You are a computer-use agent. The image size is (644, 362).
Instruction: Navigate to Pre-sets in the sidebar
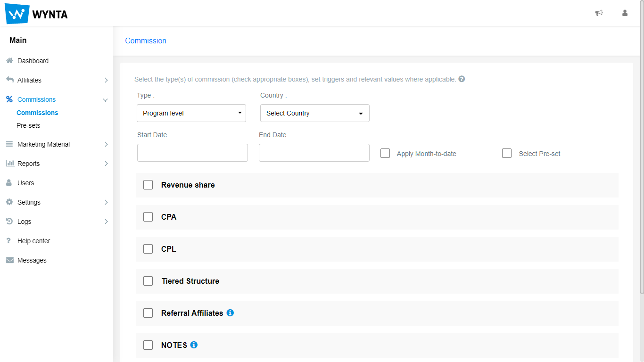[29, 125]
